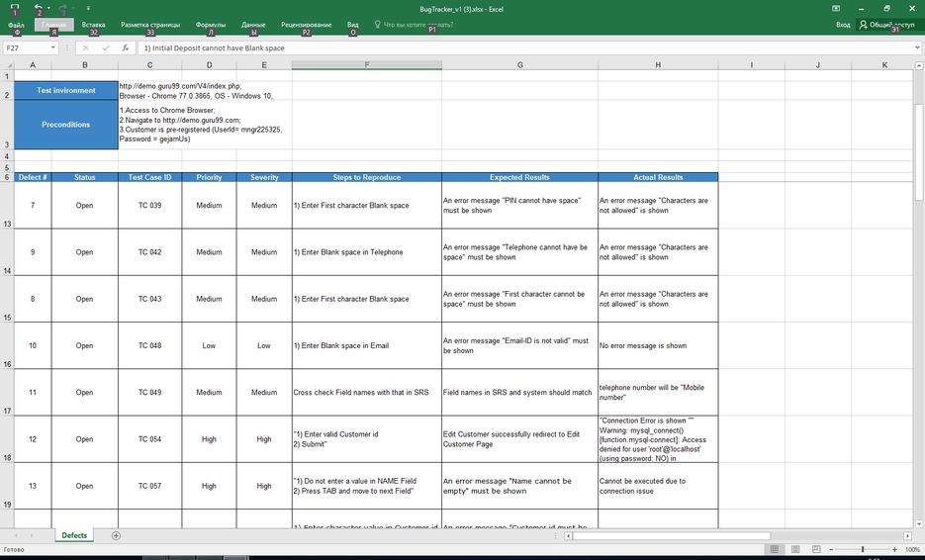Viewport: 925px width, 560px height.
Task: Click the Общий доступ share button
Action: 886,25
